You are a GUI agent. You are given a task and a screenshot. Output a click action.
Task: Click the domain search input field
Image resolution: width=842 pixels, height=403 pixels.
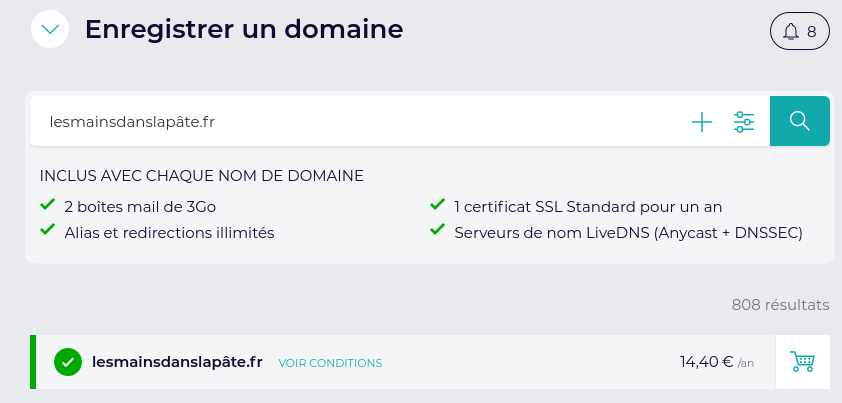(x=350, y=122)
